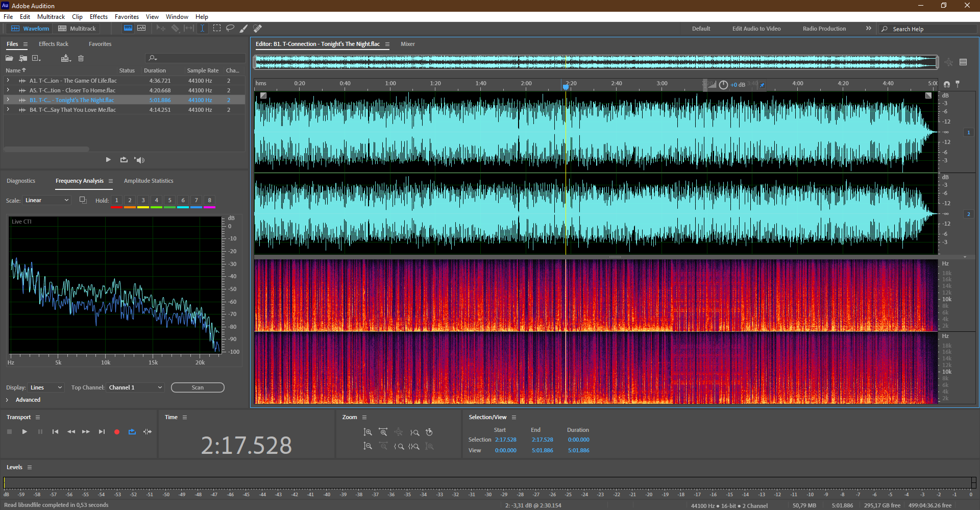Select the Paintbrush Selection tool

[x=244, y=28]
